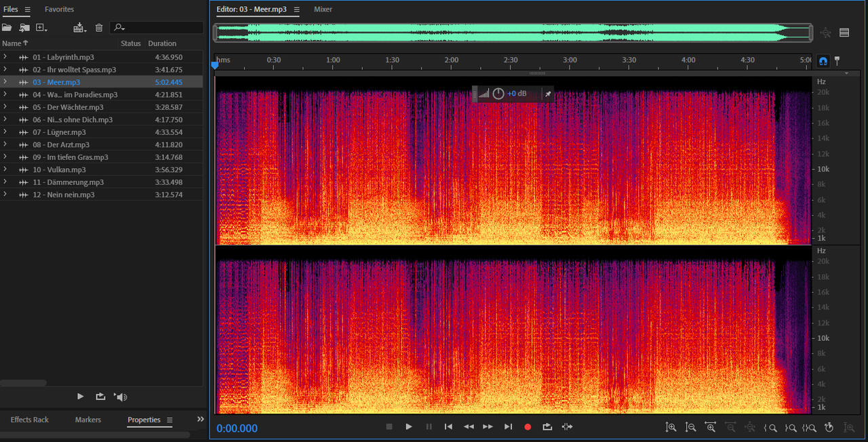This screenshot has width=868, height=442.
Task: Open the Editor 03 - Meer.mp3 panel menu
Action: [x=296, y=9]
